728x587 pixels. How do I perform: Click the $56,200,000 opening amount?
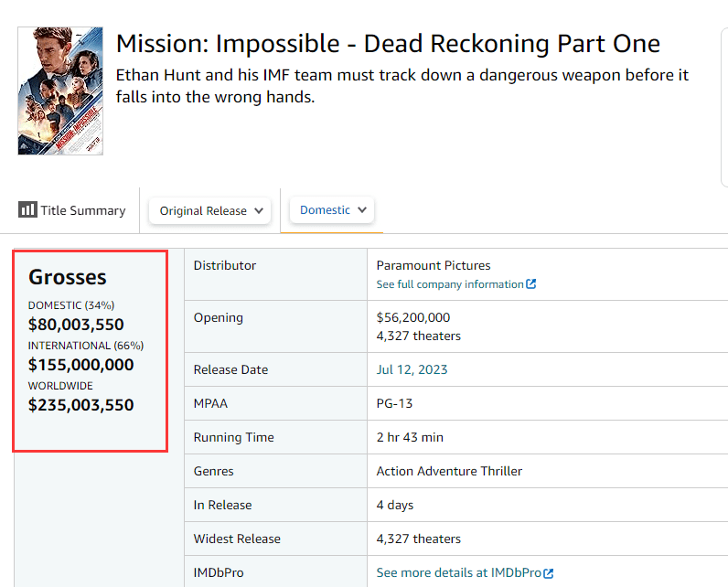click(x=413, y=317)
